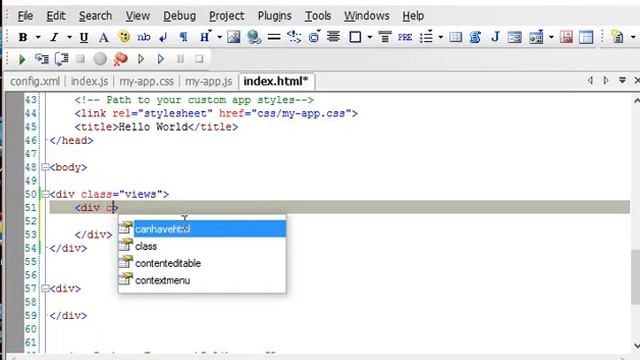This screenshot has height=360, width=640.
Task: Insert an image with the picture icon
Action: pos(233,37)
